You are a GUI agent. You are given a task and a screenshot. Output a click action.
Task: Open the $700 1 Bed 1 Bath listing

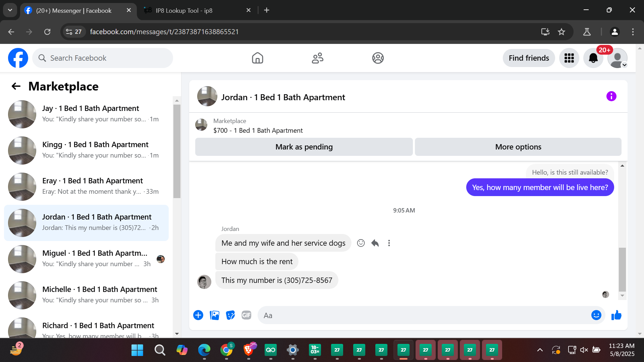[258, 130]
